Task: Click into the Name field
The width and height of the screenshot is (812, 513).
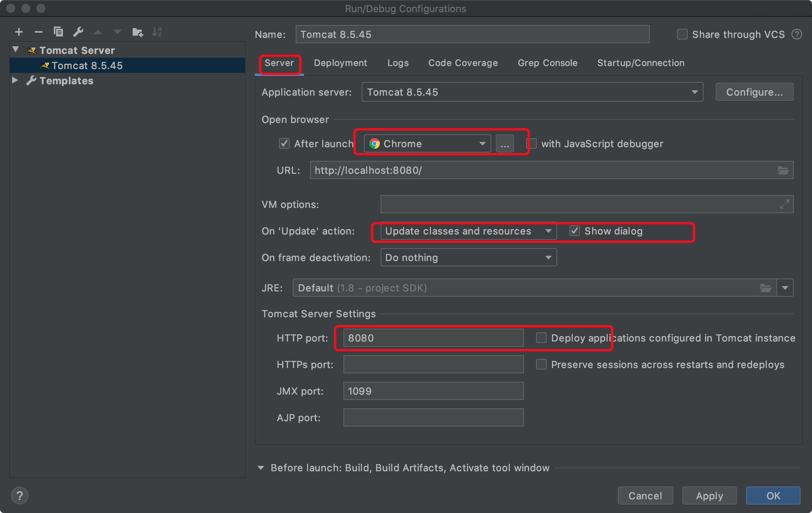Action: click(x=472, y=35)
